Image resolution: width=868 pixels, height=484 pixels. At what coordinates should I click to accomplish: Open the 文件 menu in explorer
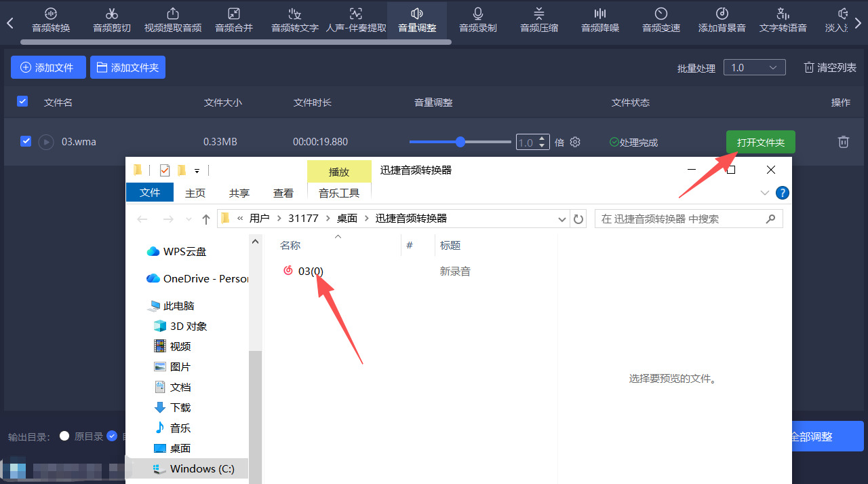click(x=149, y=192)
